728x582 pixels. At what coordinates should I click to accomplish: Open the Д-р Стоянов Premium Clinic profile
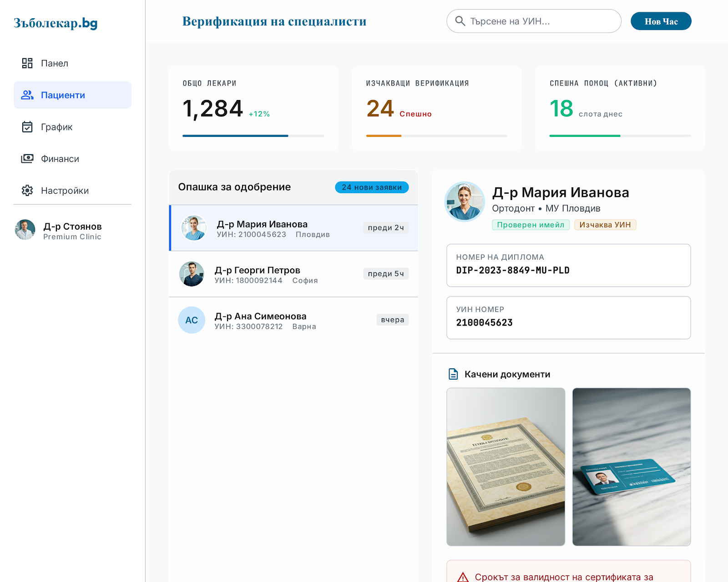click(72, 230)
